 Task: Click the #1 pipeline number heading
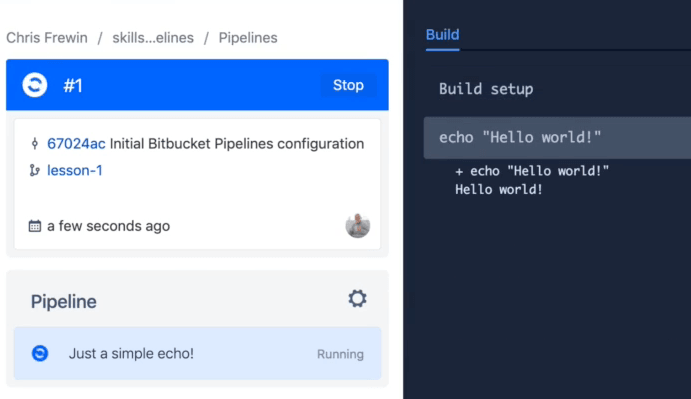coord(73,86)
